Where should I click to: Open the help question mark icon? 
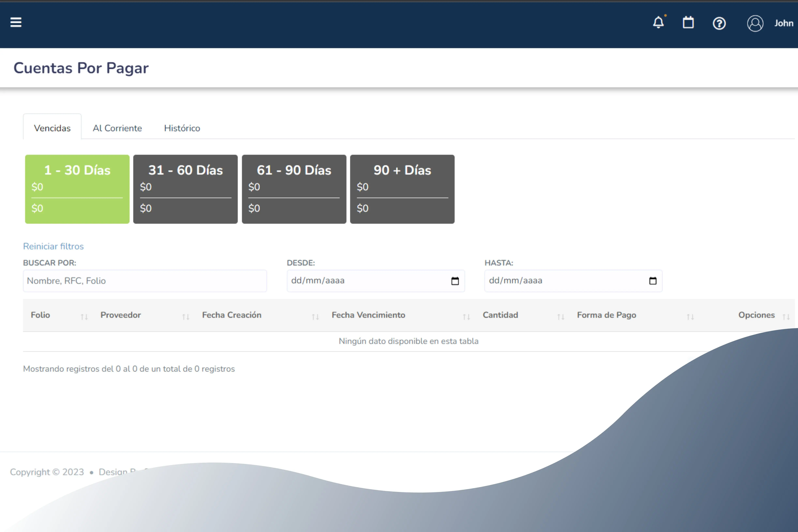point(719,23)
